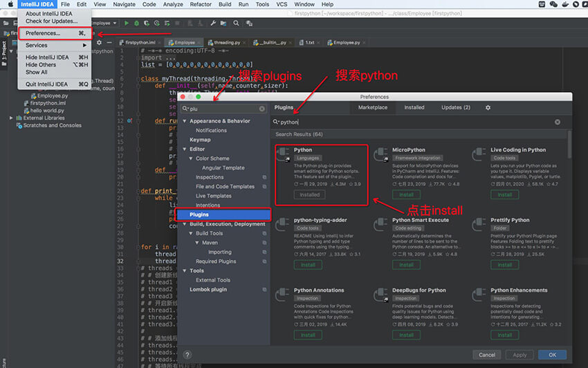Viewport: 588px width, 368px height.
Task: Open the VCS menu
Action: coord(282,5)
